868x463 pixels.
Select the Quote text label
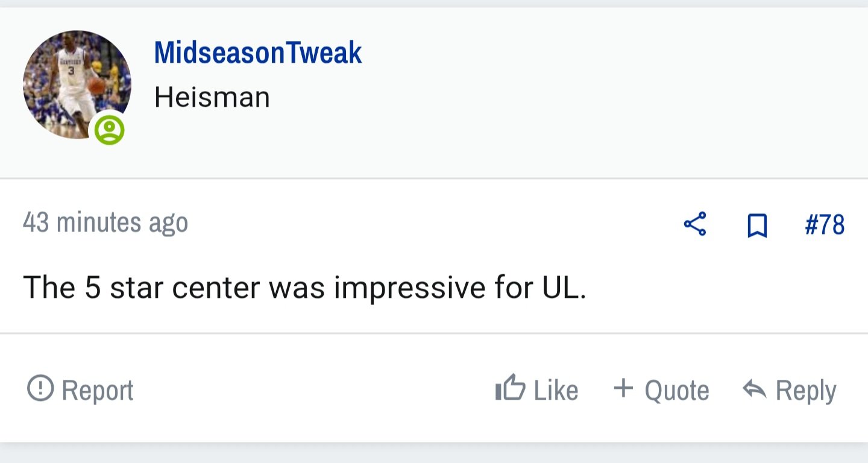click(677, 390)
